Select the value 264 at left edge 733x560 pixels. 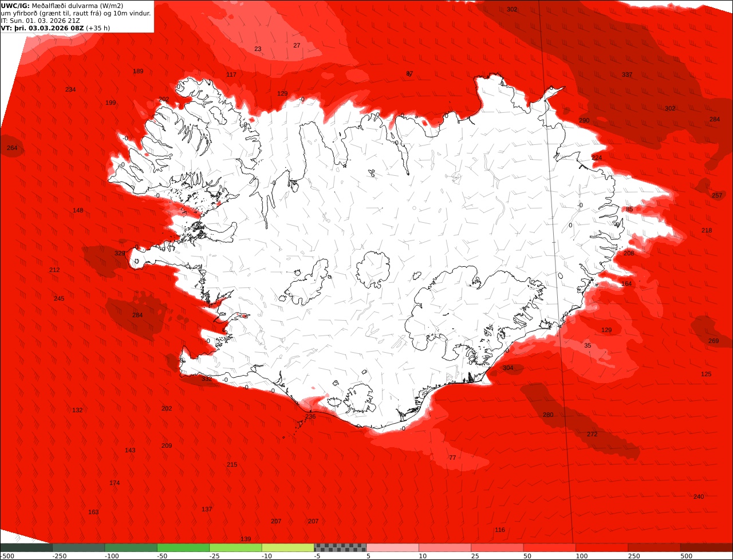pyautogui.click(x=12, y=148)
